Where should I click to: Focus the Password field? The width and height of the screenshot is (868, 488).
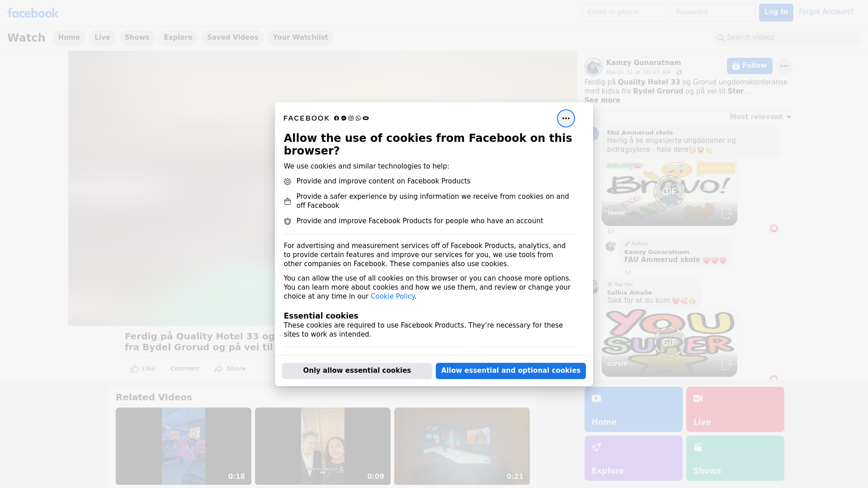[x=712, y=12]
